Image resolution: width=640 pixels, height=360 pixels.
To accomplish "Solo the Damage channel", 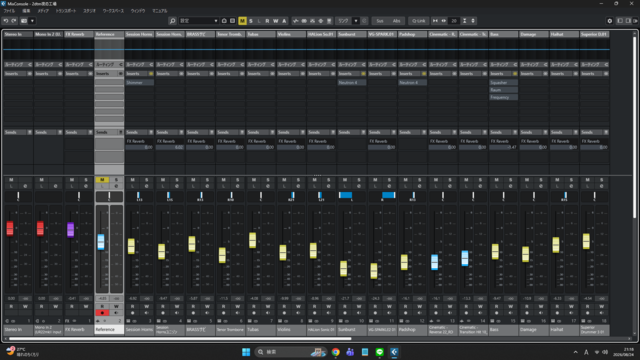I will (x=541, y=180).
